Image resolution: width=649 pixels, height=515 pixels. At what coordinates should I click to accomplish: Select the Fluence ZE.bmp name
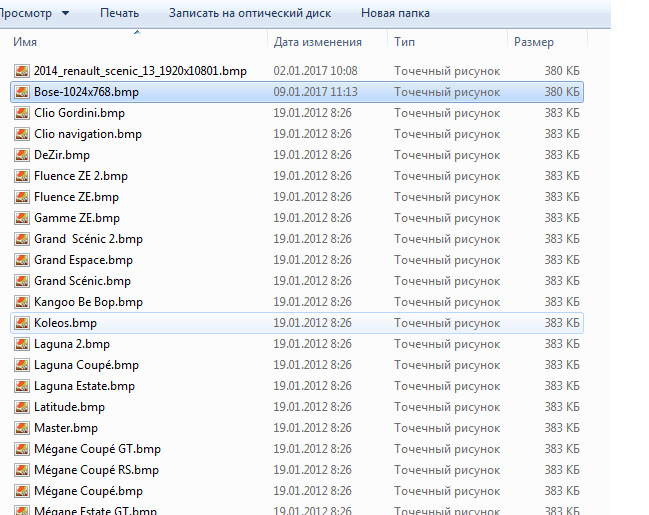[x=76, y=197]
